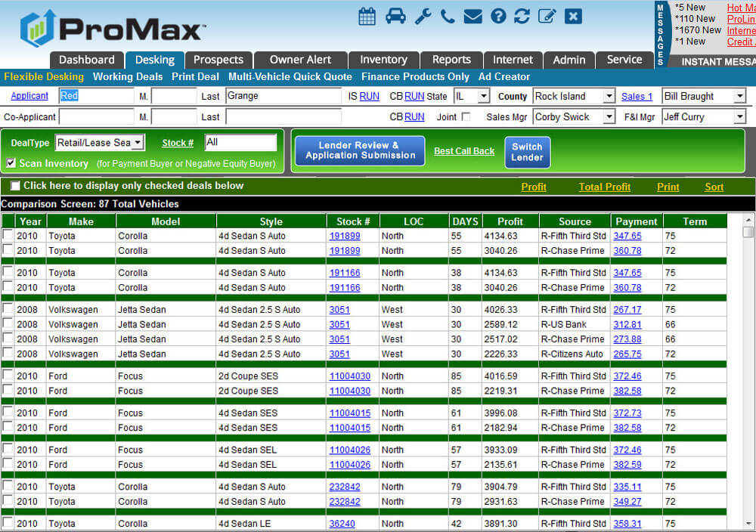The height and width of the screenshot is (532, 756).
Task: Open the Inventory tab
Action: pos(384,60)
